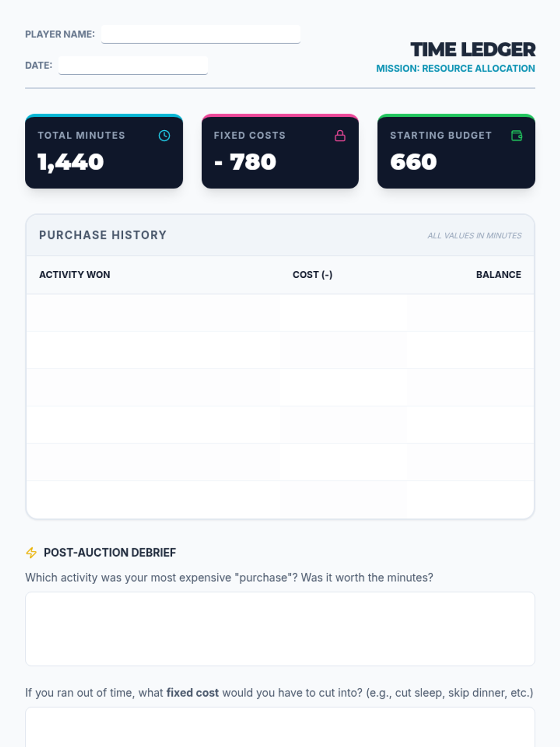Type in the Player Name field

click(x=201, y=34)
